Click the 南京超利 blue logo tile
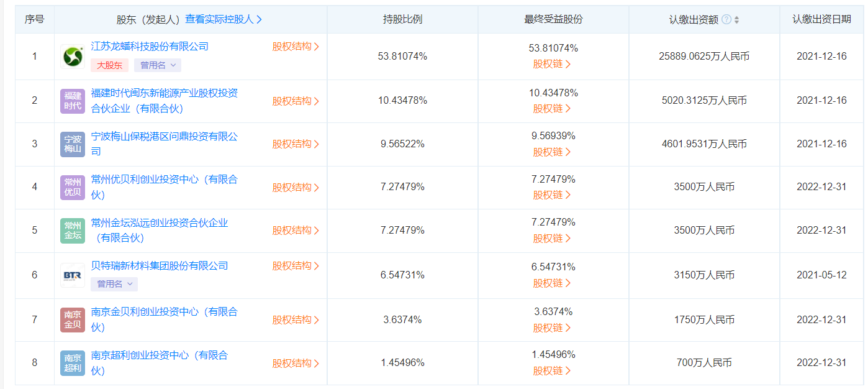Screen dimensions: 868x389 coord(73,363)
